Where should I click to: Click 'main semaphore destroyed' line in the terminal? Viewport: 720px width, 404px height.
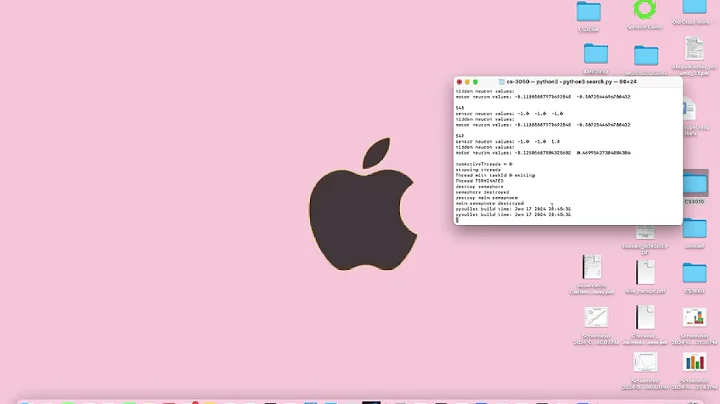pos(490,203)
